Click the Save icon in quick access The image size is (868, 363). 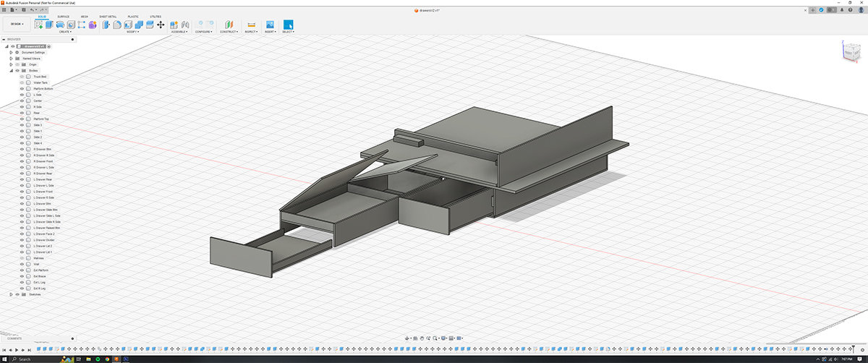coord(24,10)
